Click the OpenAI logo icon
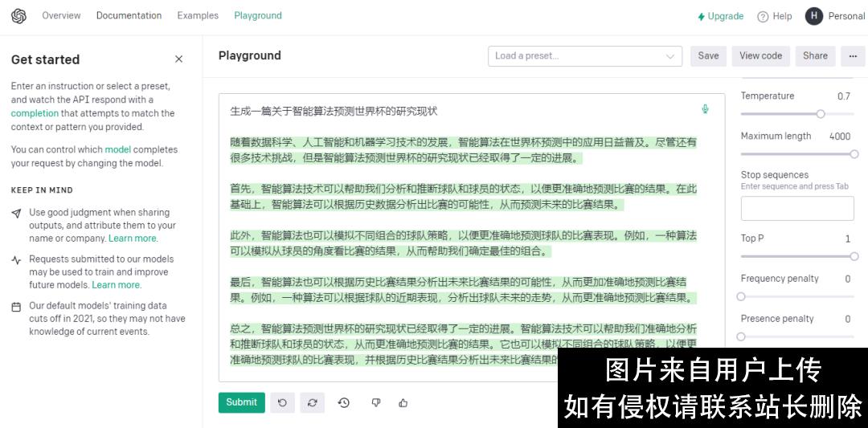The height and width of the screenshot is (428, 868). point(18,16)
